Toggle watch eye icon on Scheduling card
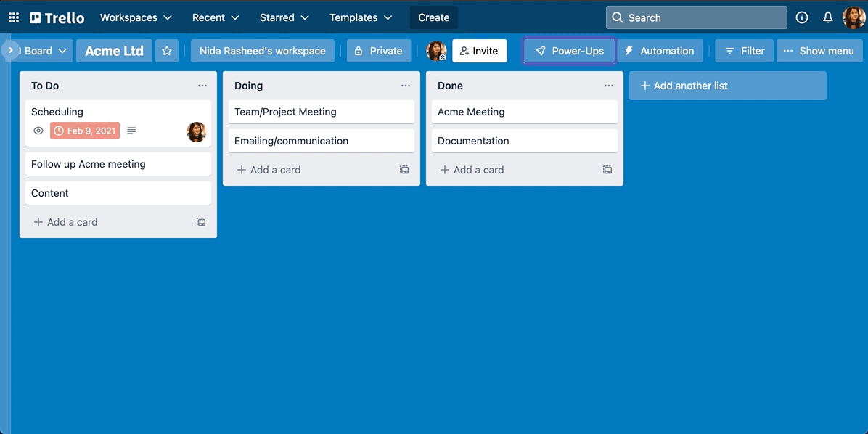This screenshot has height=434, width=868. [38, 131]
